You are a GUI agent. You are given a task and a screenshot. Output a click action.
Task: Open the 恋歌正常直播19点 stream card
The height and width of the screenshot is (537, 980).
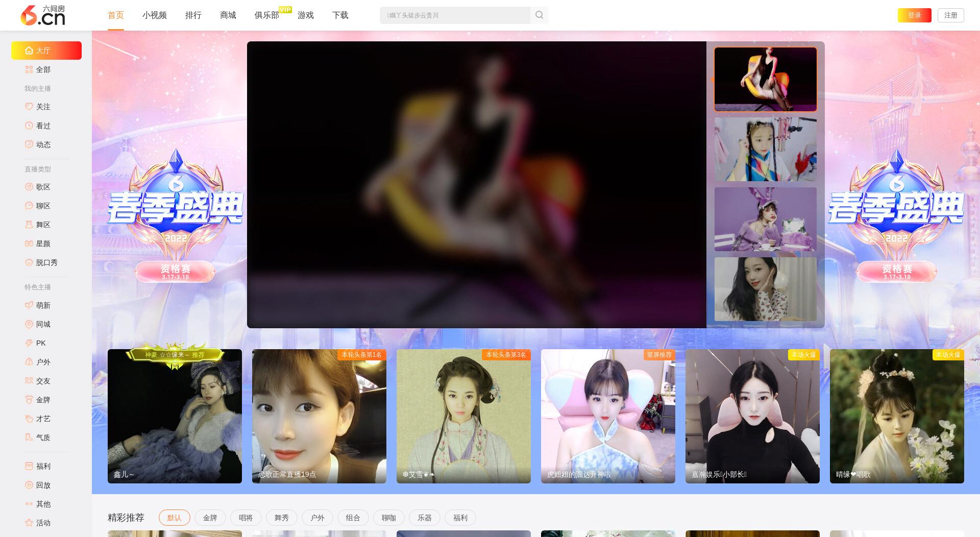click(319, 416)
